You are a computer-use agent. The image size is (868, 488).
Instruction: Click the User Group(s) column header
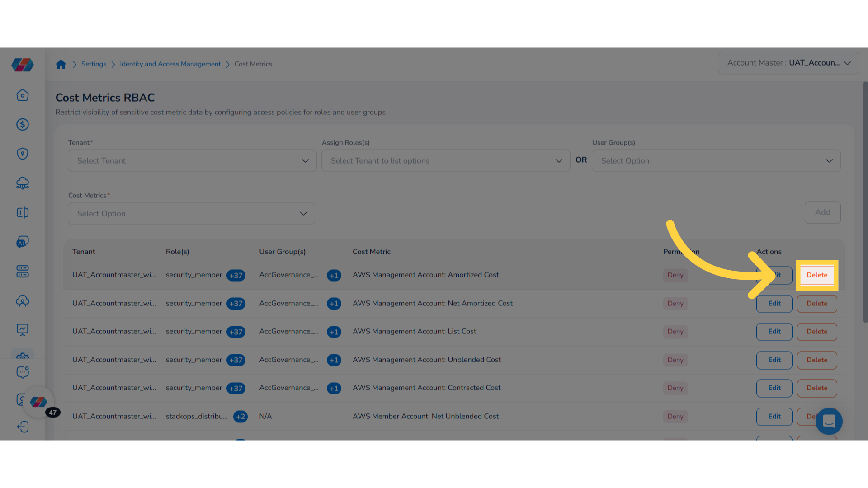point(283,252)
